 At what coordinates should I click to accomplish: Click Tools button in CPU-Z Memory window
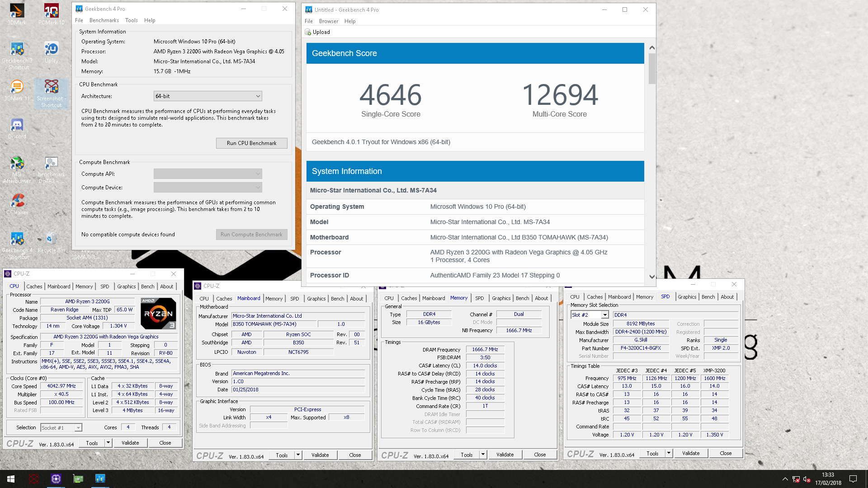click(x=467, y=455)
